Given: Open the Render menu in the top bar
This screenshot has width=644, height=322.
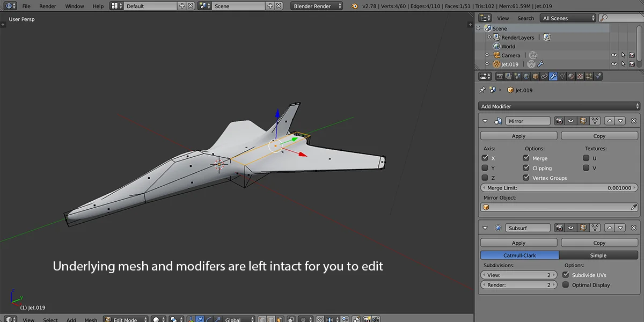Looking at the screenshot, I should tap(47, 5).
